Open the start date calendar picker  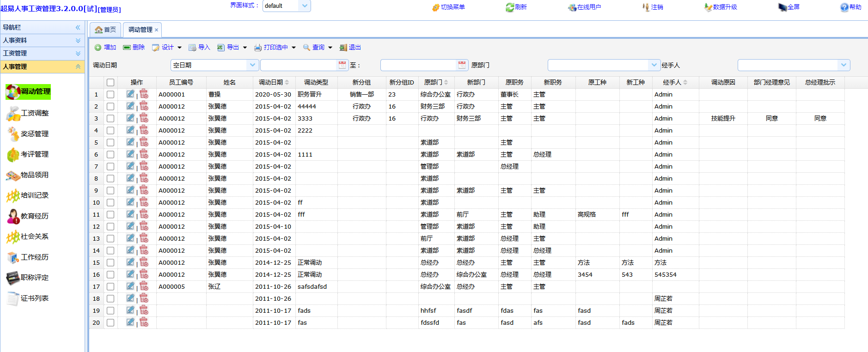pyautogui.click(x=342, y=65)
